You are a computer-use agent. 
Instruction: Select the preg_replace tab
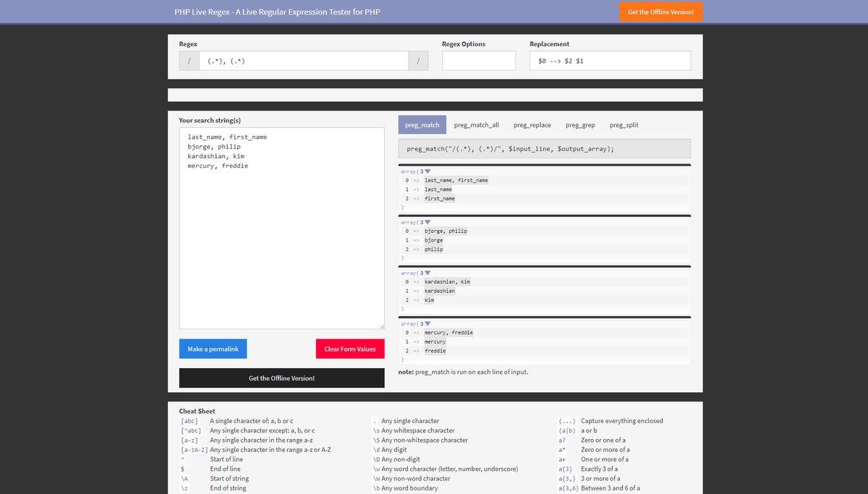pyautogui.click(x=532, y=125)
